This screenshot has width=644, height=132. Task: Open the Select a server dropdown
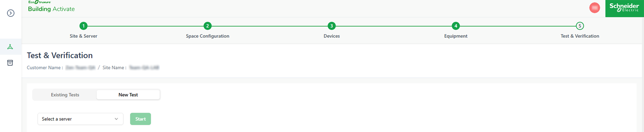(x=77, y=119)
